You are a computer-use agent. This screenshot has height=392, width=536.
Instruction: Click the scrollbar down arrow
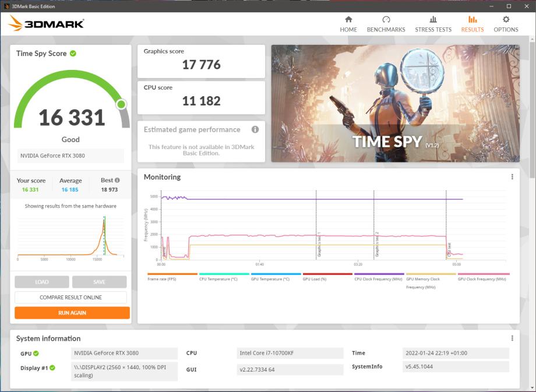[x=533, y=387]
